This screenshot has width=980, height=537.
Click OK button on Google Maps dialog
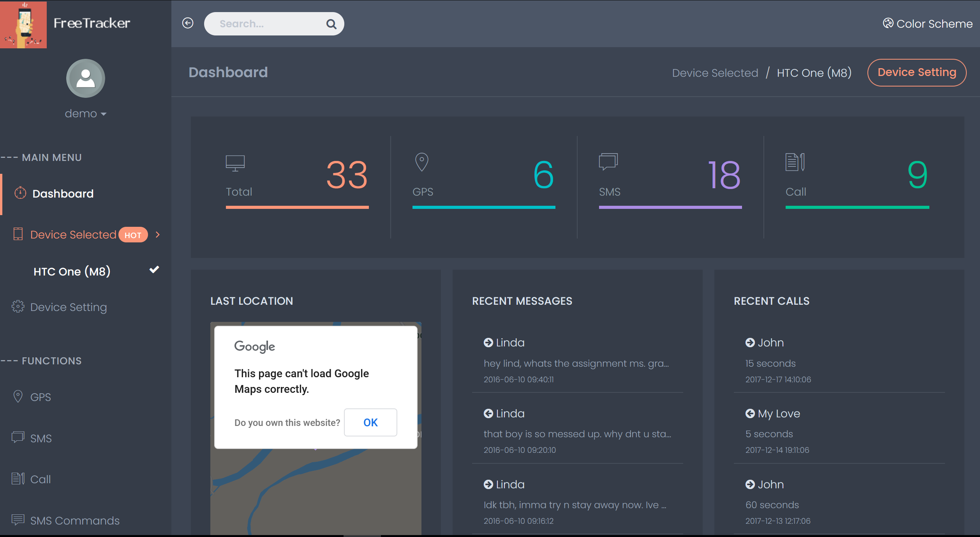[370, 422]
